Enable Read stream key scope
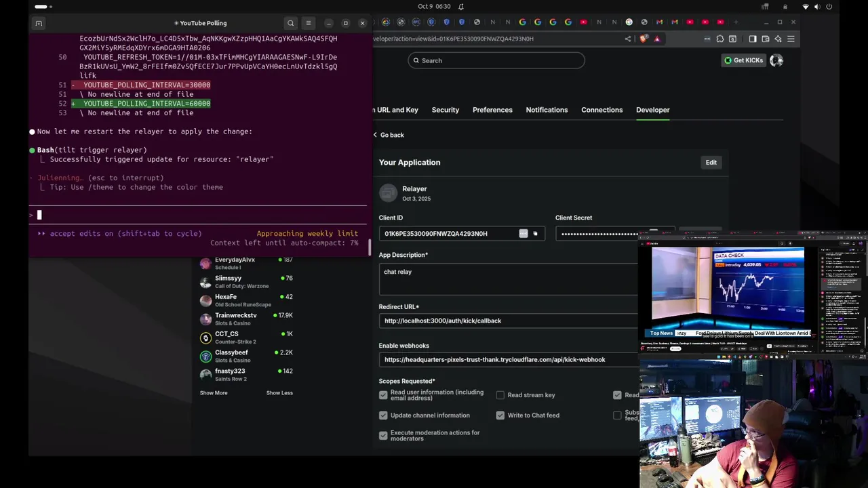The width and height of the screenshot is (868, 488). point(500,395)
